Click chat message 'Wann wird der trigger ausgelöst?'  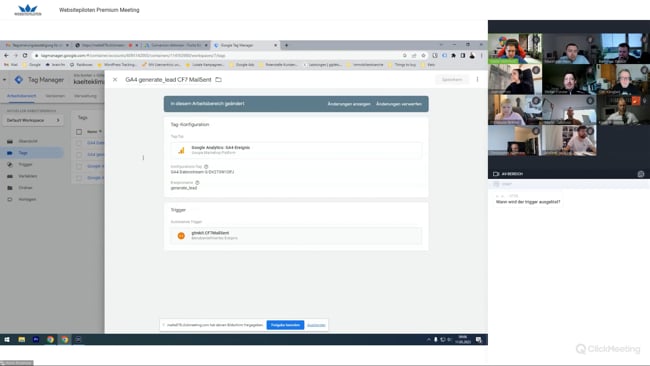click(528, 202)
